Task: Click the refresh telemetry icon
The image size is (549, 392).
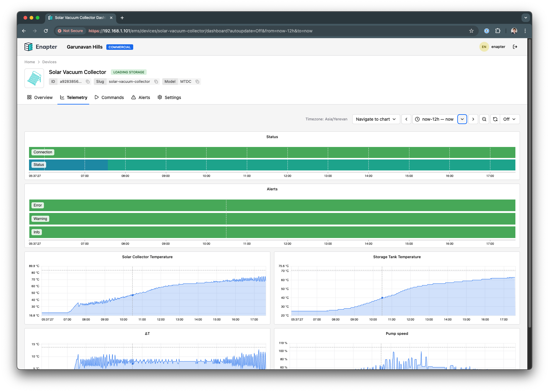Action: 495,119
